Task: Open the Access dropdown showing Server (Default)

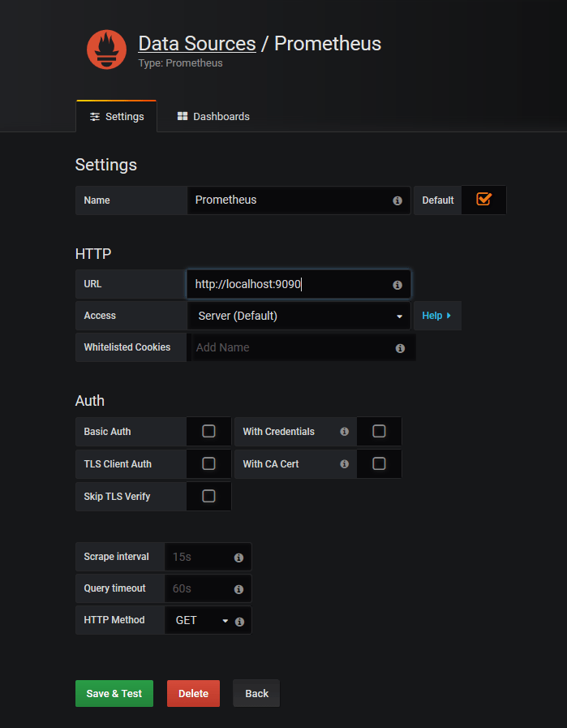Action: coord(299,316)
